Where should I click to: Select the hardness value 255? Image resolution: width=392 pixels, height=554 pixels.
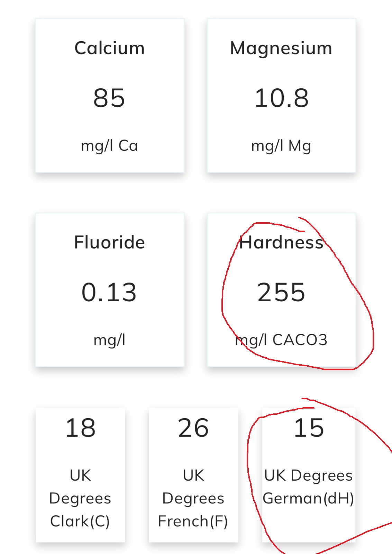point(281,292)
